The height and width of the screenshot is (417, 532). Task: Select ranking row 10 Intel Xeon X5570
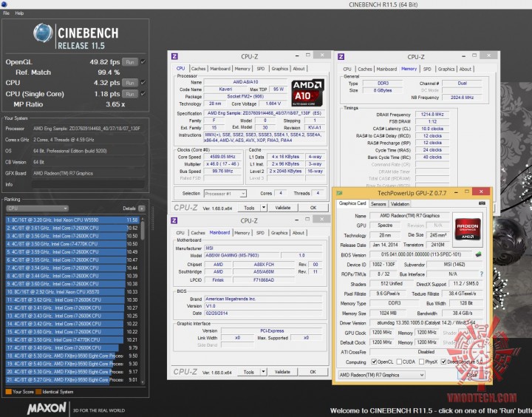point(72,292)
